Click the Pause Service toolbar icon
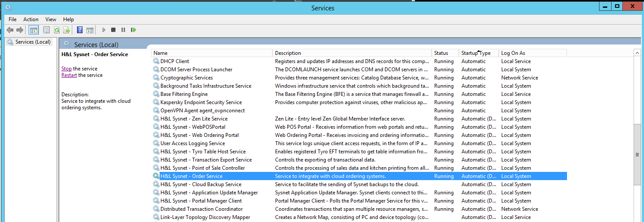Screen dimensions: 644x222 123,30
